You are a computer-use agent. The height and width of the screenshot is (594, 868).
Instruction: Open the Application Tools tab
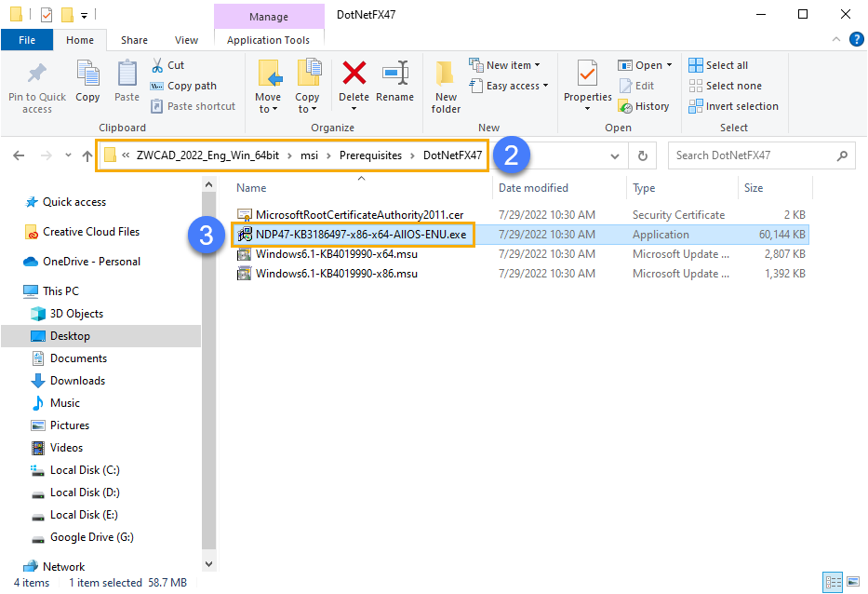[x=269, y=40]
